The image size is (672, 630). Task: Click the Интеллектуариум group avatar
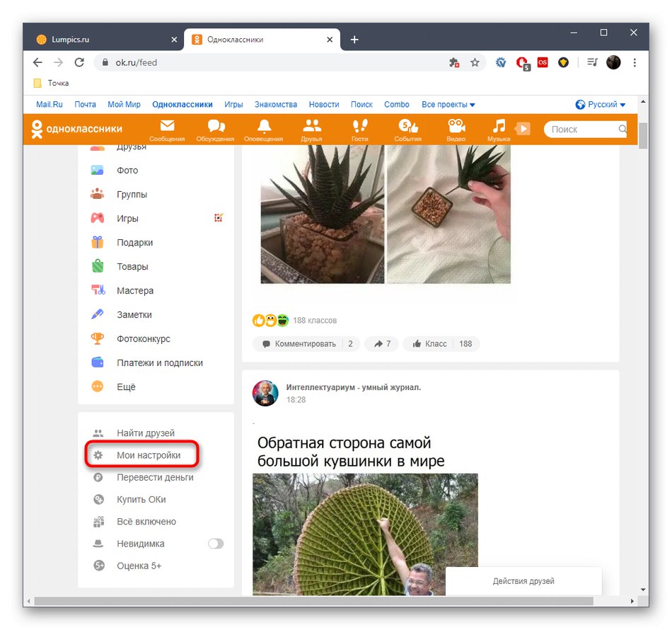pyautogui.click(x=265, y=393)
